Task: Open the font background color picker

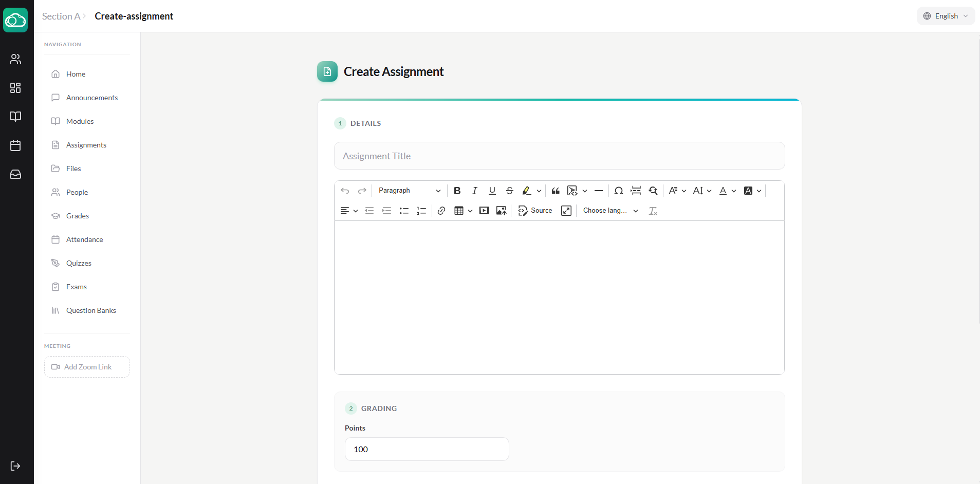Action: point(752,191)
